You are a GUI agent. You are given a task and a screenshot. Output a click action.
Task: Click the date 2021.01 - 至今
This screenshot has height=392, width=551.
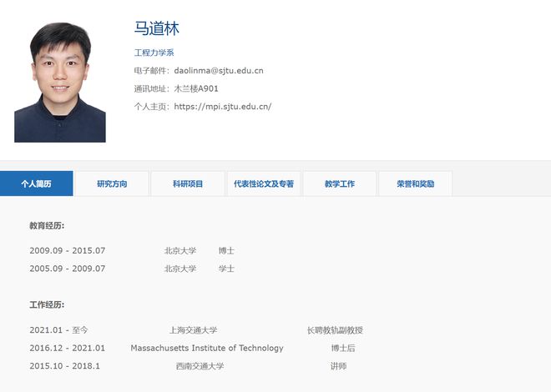58,330
